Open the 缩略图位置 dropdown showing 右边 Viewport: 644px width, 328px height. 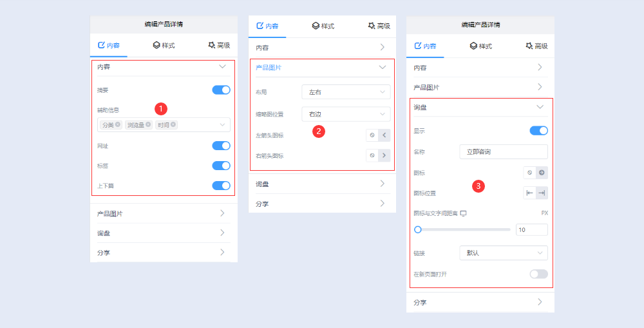click(346, 114)
